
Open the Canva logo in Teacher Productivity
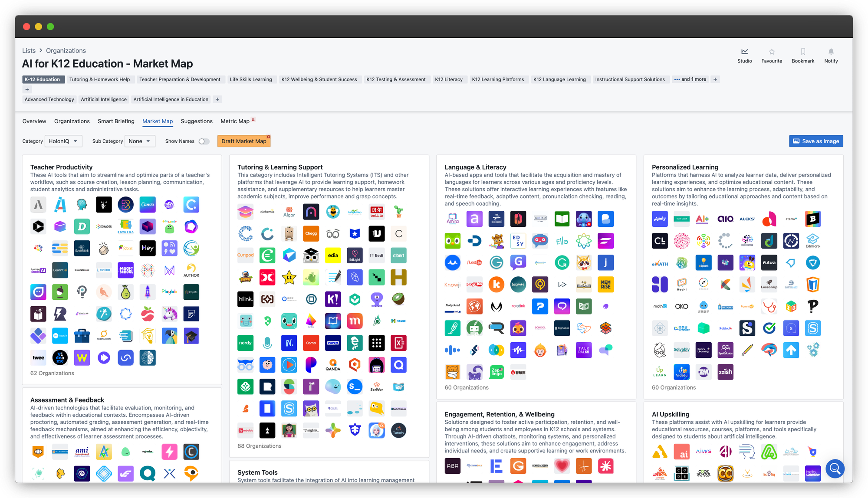tap(148, 205)
